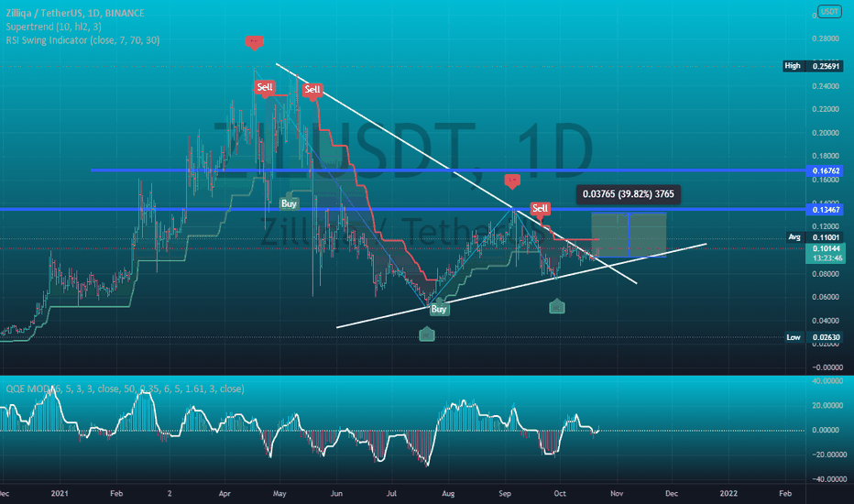Click the red RSI marker above the September peak
This screenshot has width=854, height=504.
point(512,180)
